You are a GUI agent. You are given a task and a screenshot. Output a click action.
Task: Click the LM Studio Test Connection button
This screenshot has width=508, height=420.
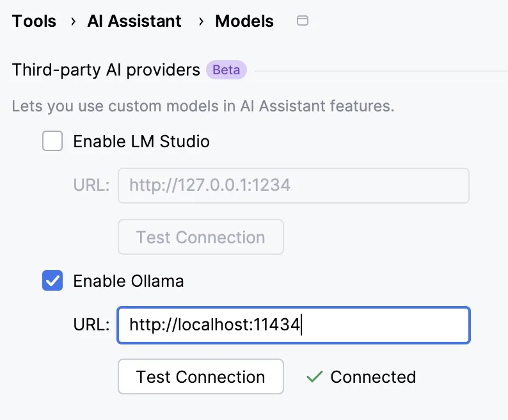coord(201,238)
